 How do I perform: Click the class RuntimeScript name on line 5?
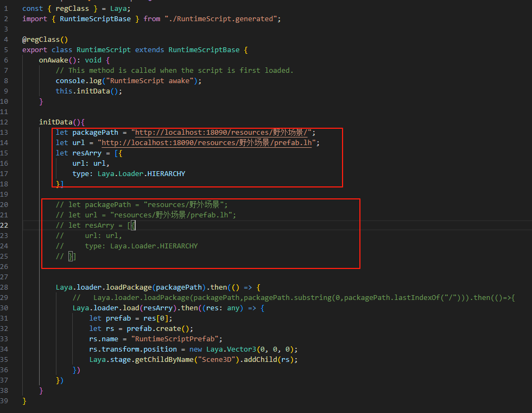click(104, 50)
